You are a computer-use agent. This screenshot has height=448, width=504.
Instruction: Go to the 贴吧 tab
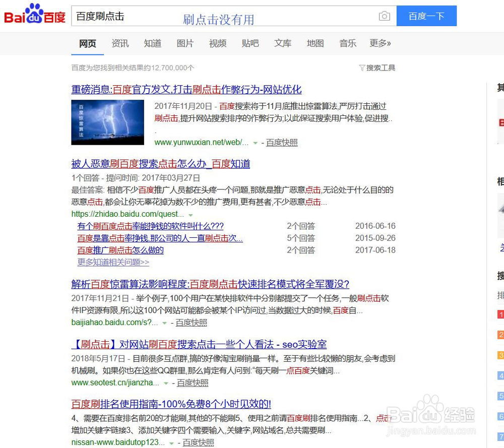tap(250, 43)
